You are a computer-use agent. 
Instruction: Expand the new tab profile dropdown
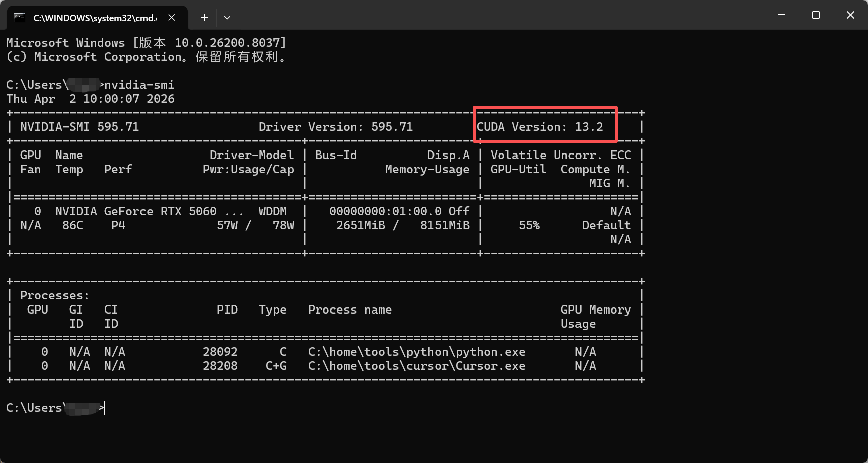click(227, 17)
